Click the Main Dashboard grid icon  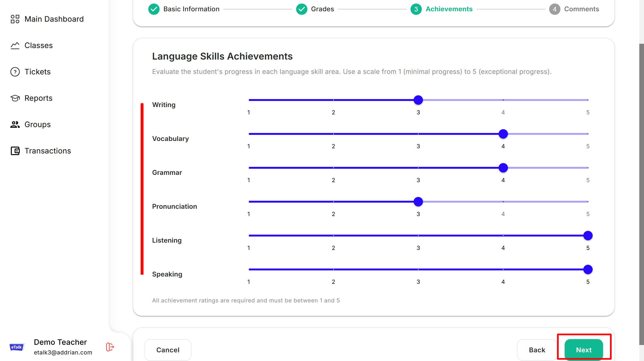(x=15, y=19)
